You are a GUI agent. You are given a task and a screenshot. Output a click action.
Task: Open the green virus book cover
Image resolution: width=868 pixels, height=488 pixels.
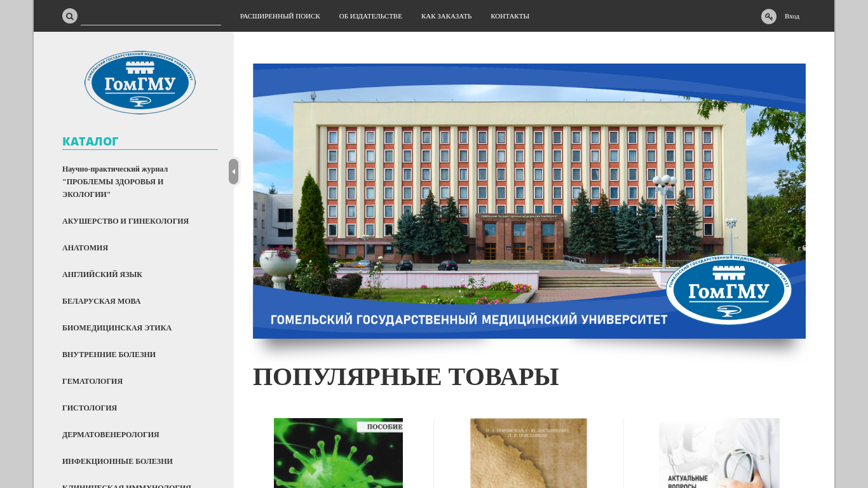[x=338, y=453]
